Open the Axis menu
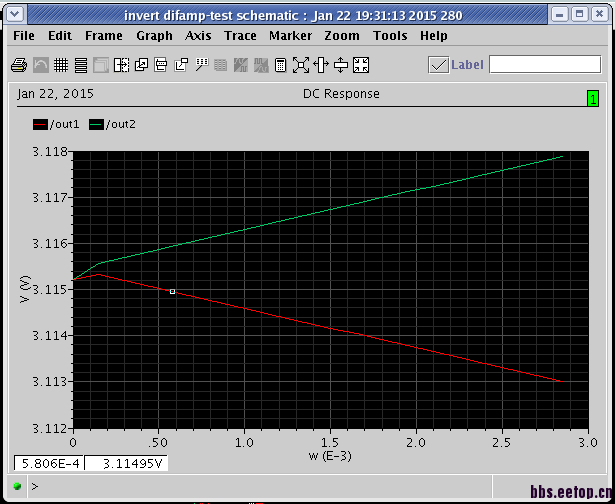This screenshot has height=504, width=615. (198, 36)
